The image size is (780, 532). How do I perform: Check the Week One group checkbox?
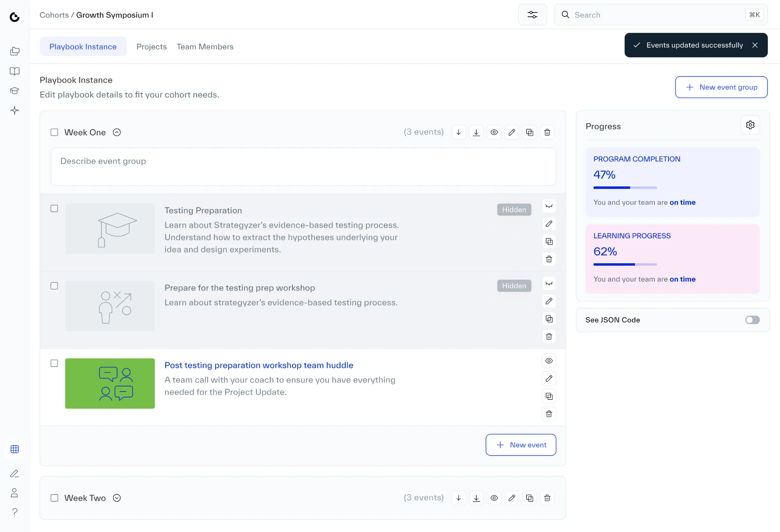pos(55,132)
